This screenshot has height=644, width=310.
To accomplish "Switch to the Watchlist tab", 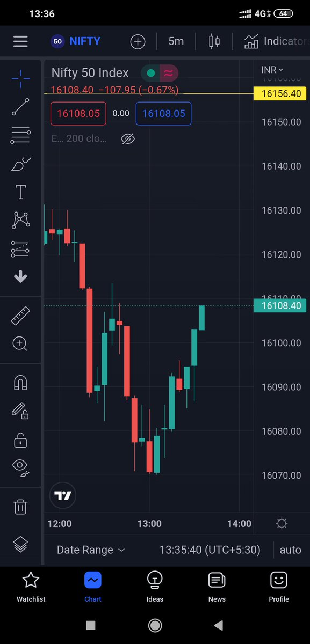I will click(x=31, y=587).
